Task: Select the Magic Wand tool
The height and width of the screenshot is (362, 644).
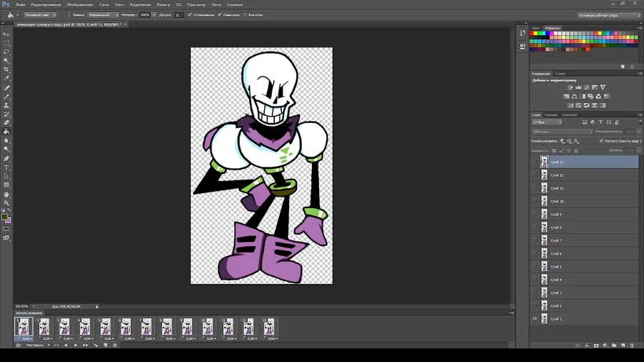Action: [6, 61]
